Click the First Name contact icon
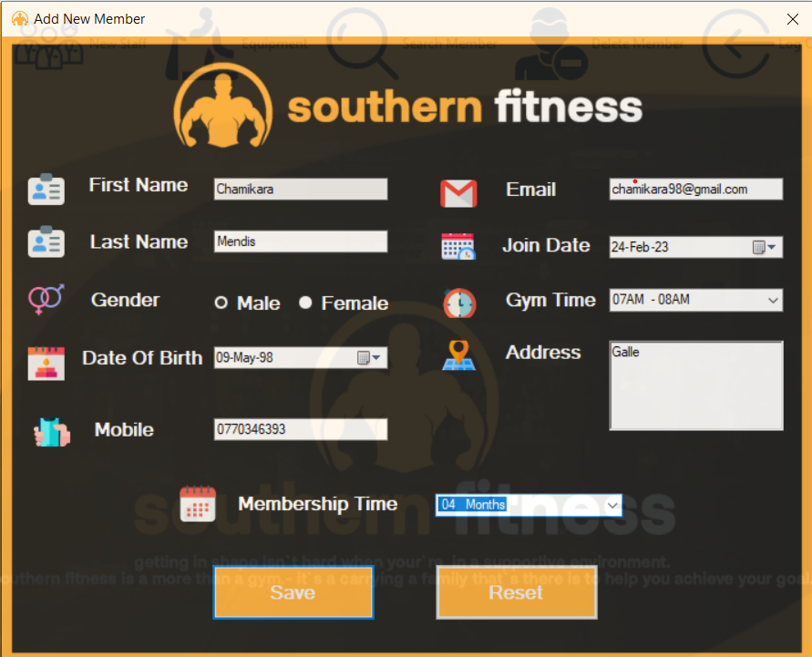Screen dimensions: 812x657 click(x=46, y=190)
